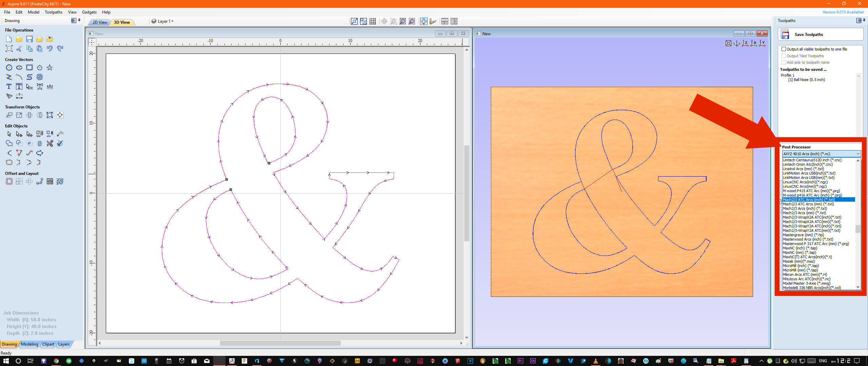Click the ENG language indicator in tray
This screenshot has width=868, height=366.
coord(823,361)
